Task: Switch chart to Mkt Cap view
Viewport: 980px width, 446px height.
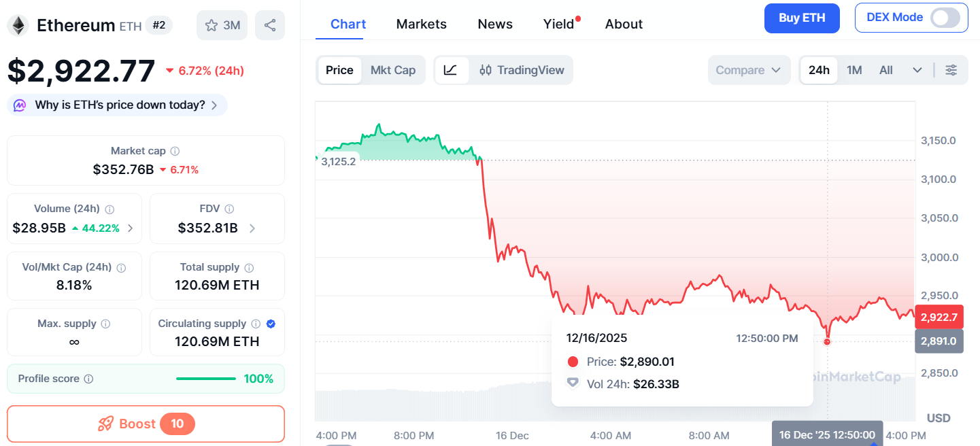Action: coord(392,70)
